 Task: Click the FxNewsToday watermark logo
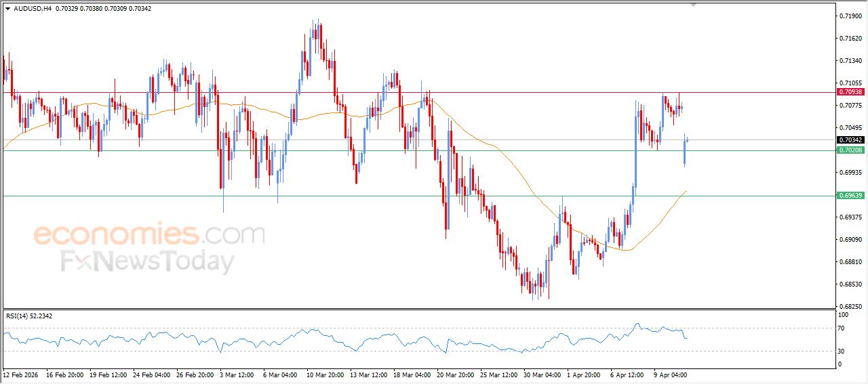click(147, 261)
